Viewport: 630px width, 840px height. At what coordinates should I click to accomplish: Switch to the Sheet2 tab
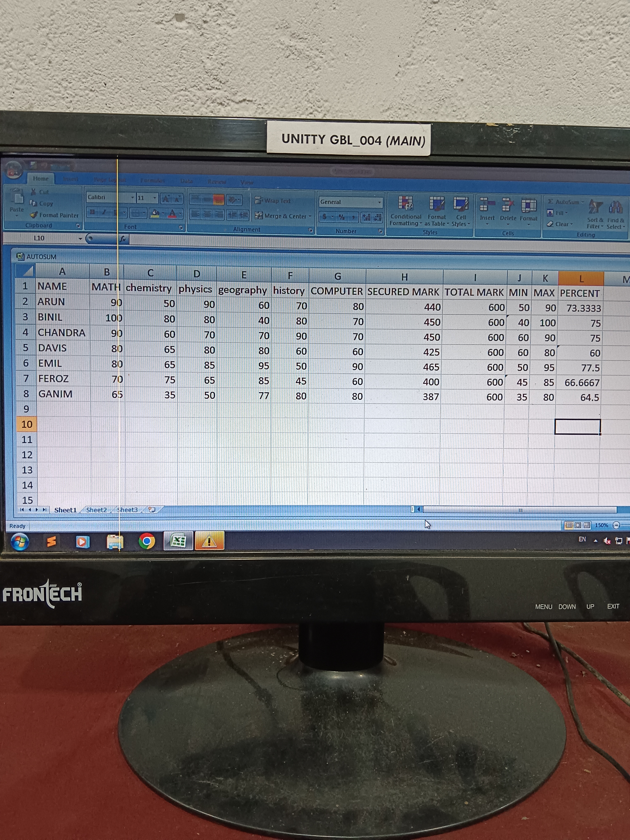point(96,510)
